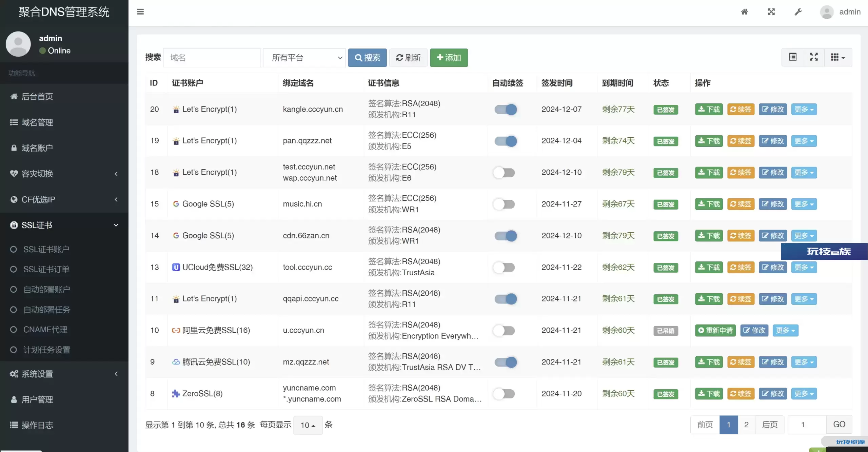Click 重新申请 for u.cccyun.cn
868x452 pixels.
tap(715, 330)
